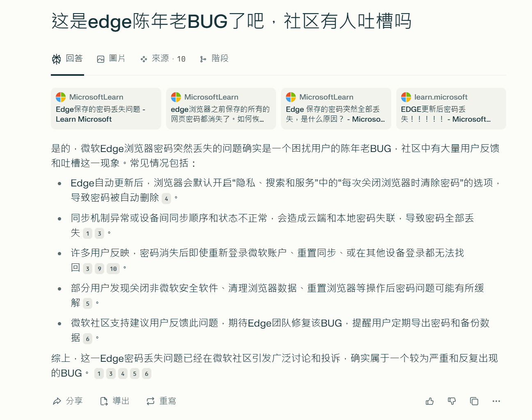Click the 重寫 rewrite button

[161, 401]
